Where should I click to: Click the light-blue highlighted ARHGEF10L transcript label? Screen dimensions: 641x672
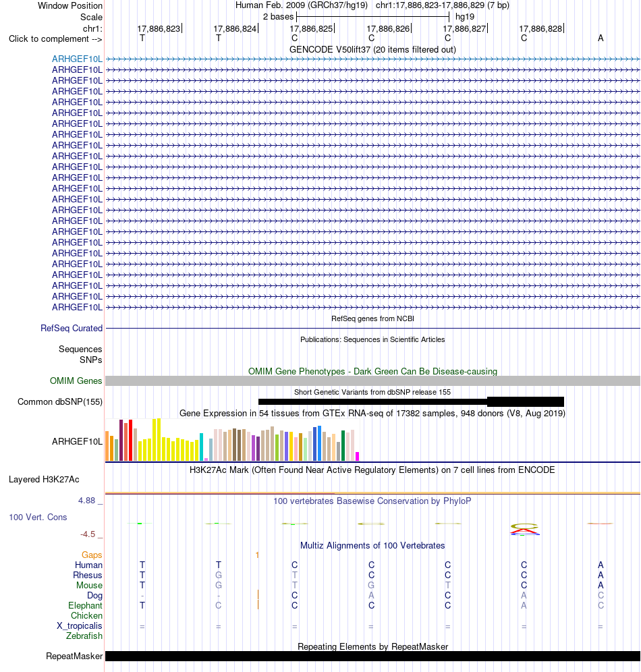[x=77, y=59]
